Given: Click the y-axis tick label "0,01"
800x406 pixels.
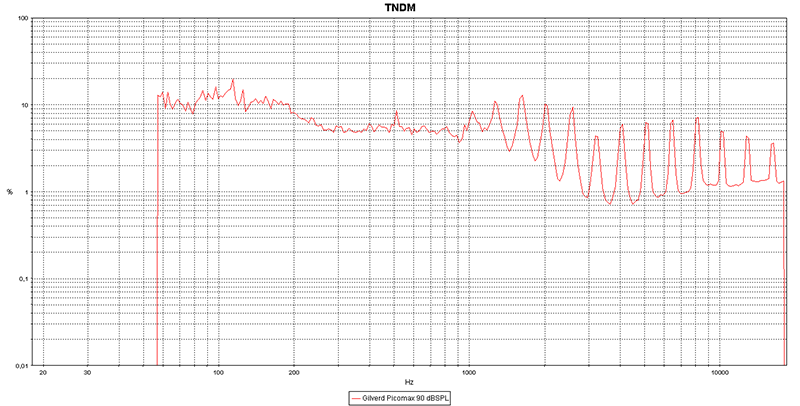Looking at the screenshot, I should [x=22, y=366].
